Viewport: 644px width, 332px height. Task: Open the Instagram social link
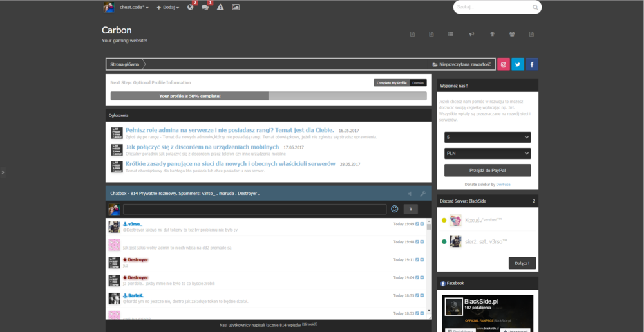[503, 64]
